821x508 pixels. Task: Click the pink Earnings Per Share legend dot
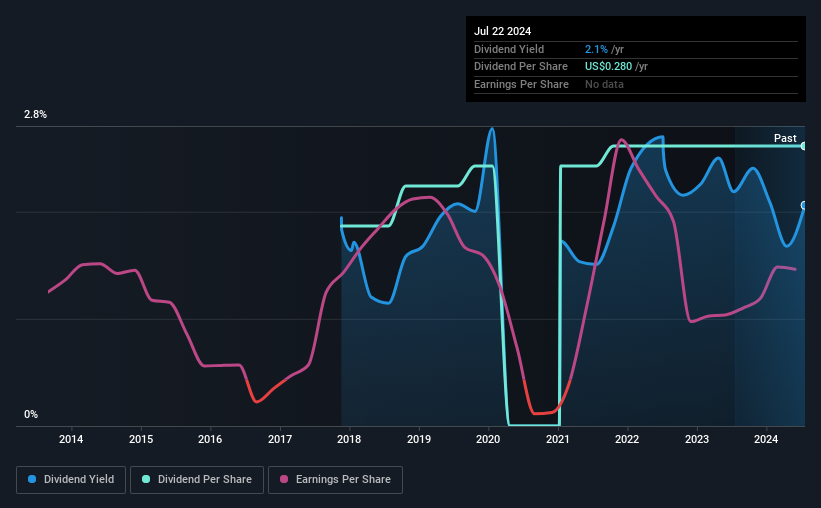(x=284, y=479)
